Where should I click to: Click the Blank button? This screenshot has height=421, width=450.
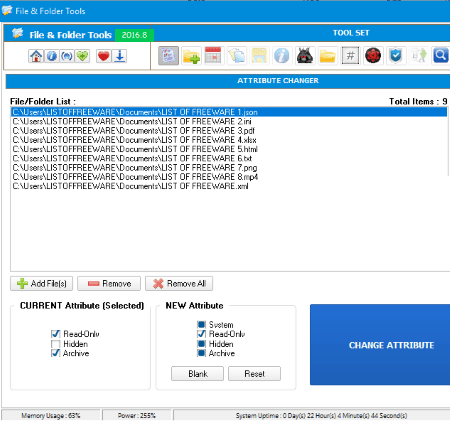point(197,374)
